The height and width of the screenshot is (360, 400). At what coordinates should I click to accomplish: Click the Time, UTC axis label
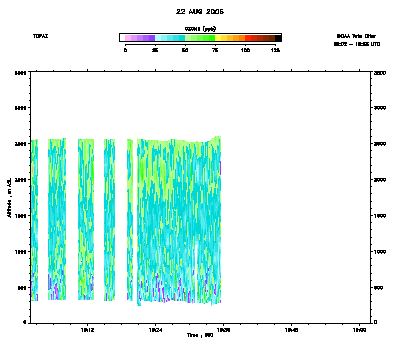(x=200, y=335)
